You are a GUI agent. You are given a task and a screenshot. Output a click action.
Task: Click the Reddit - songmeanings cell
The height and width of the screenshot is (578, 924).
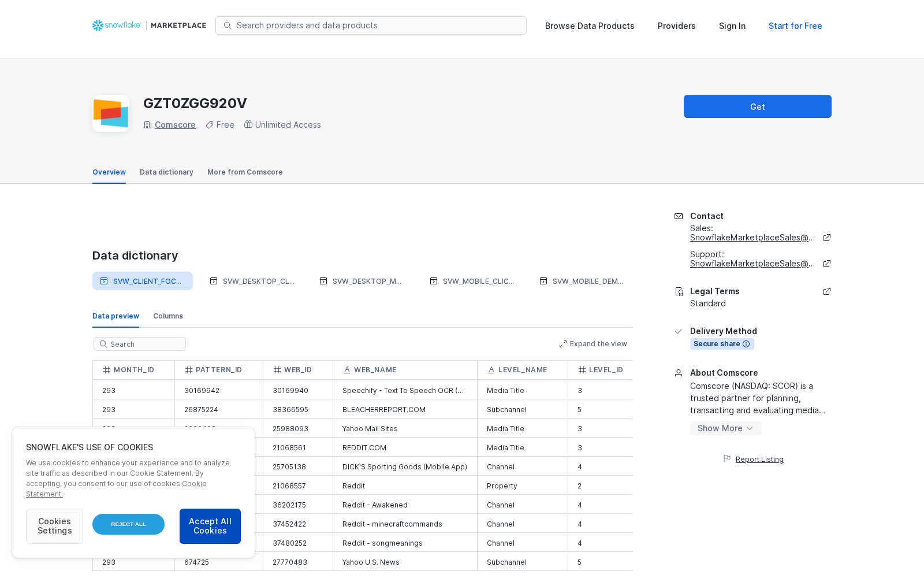(405, 543)
